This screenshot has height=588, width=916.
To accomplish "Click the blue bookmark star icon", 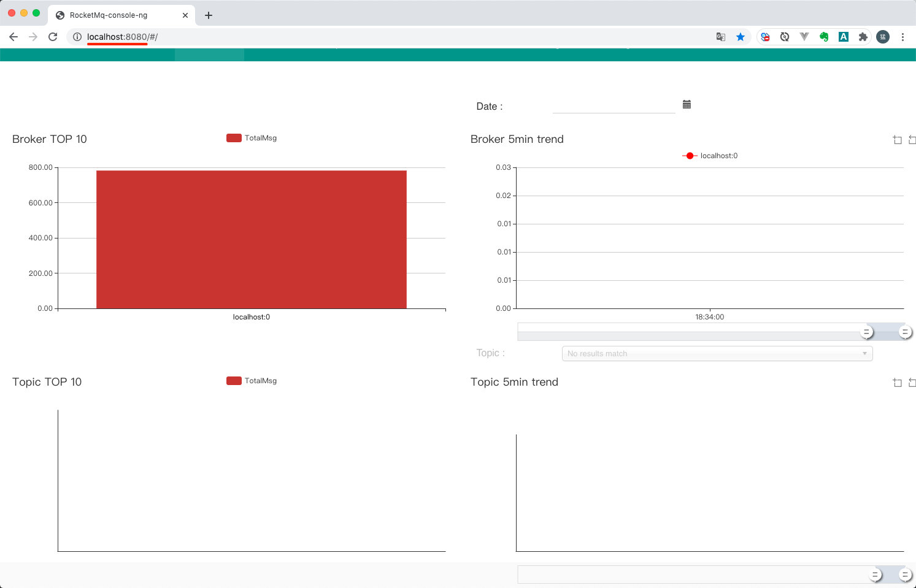I will pyautogui.click(x=741, y=37).
